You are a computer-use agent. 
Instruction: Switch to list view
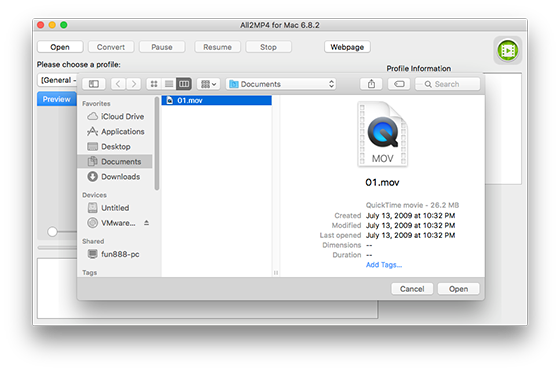(x=169, y=84)
